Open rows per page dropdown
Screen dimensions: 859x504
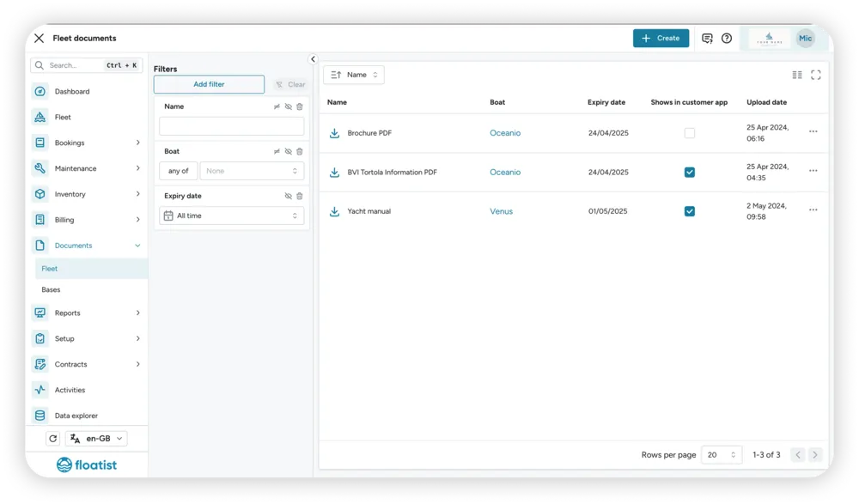click(x=722, y=455)
